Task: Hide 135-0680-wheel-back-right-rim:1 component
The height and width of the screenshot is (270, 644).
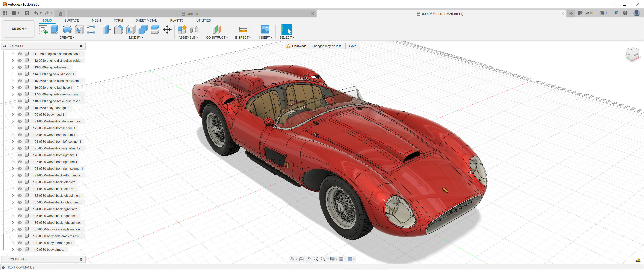Action: tap(20, 216)
